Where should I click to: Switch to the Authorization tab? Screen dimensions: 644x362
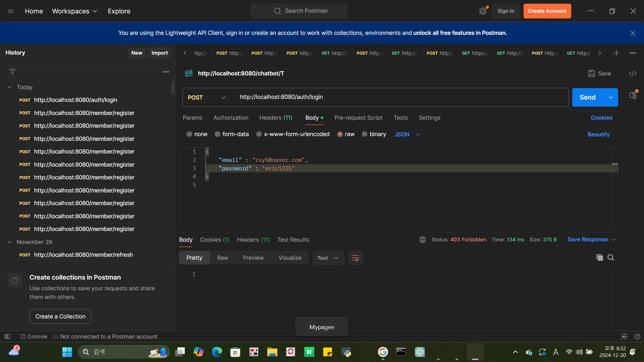point(231,118)
